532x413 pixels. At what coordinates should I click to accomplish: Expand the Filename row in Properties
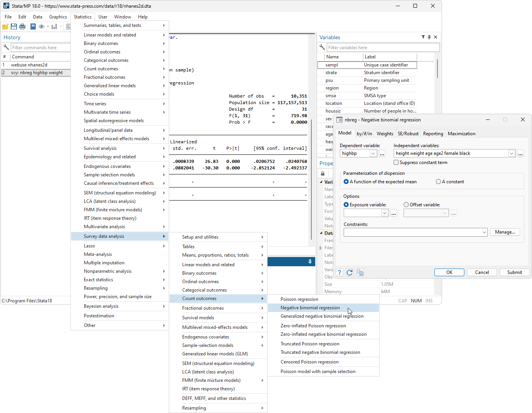point(321,248)
